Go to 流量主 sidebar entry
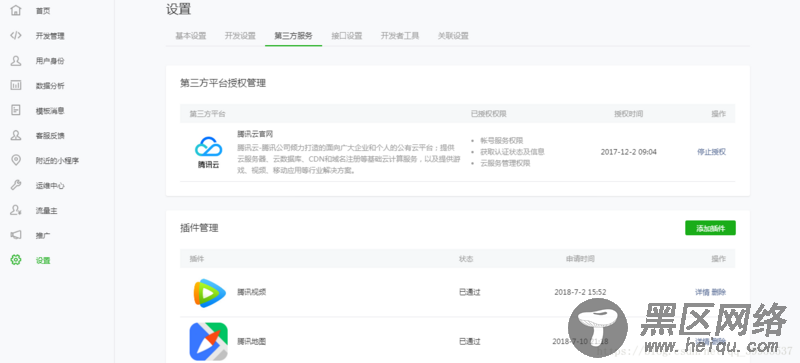The width and height of the screenshot is (800, 363). pos(46,211)
